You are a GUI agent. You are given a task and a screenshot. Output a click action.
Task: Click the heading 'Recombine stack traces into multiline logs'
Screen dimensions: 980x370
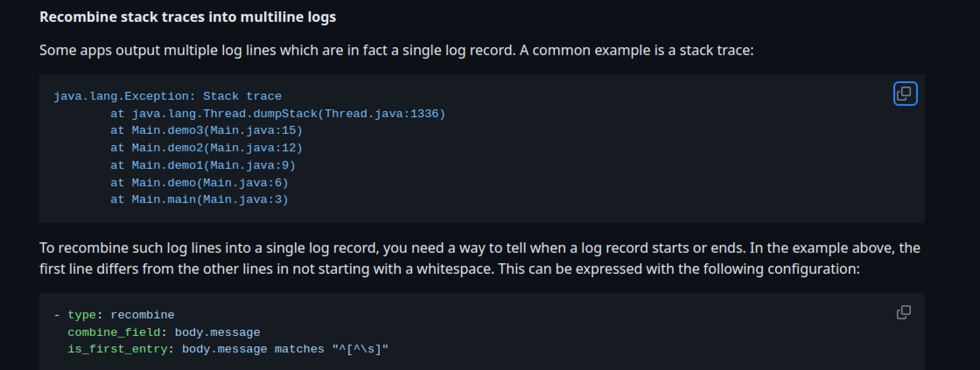188,17
